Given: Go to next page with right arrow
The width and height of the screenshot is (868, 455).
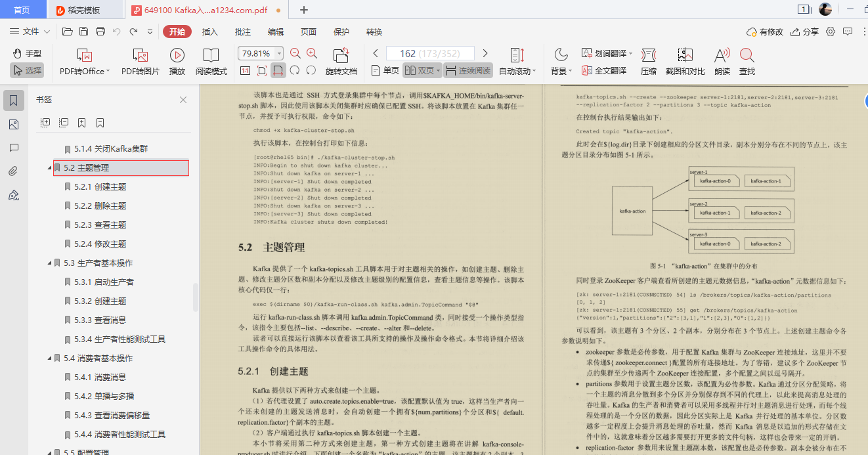Looking at the screenshot, I should click(x=485, y=53).
